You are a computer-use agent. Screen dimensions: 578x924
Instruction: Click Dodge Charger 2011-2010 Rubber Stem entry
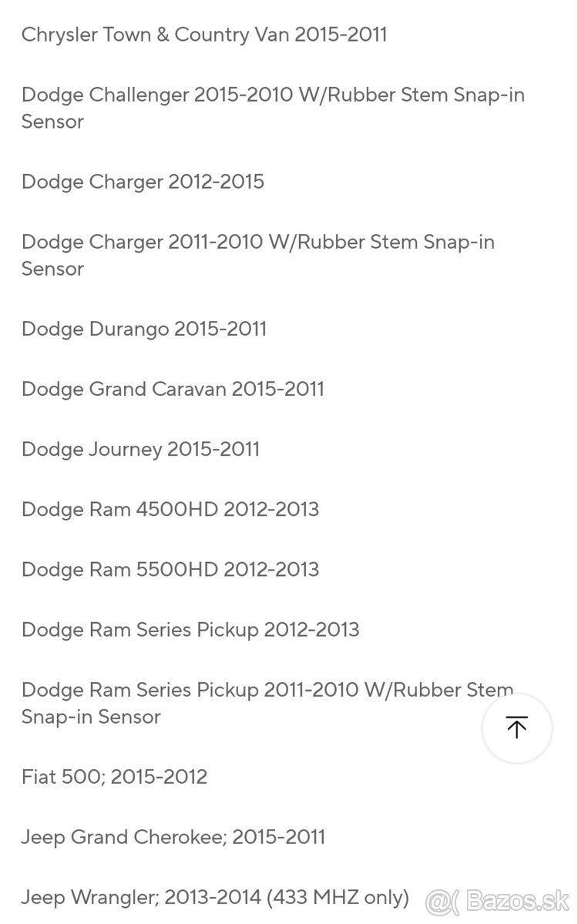(258, 256)
